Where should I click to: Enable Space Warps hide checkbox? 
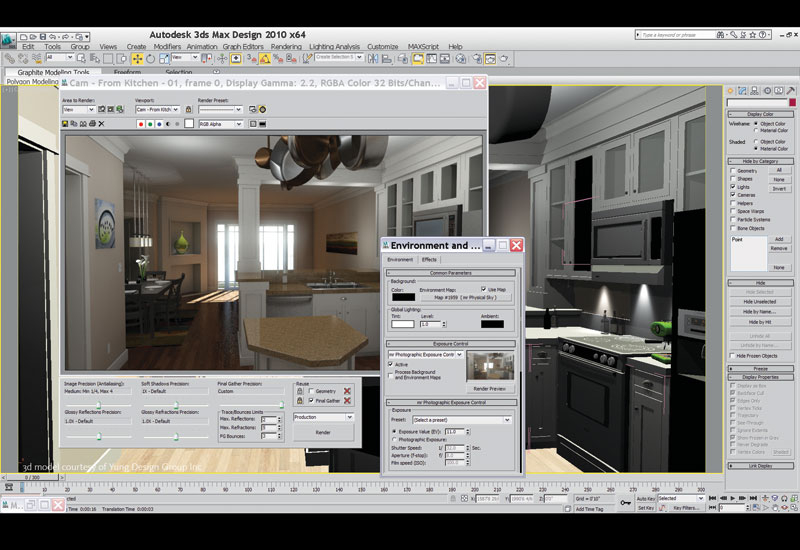pos(733,211)
